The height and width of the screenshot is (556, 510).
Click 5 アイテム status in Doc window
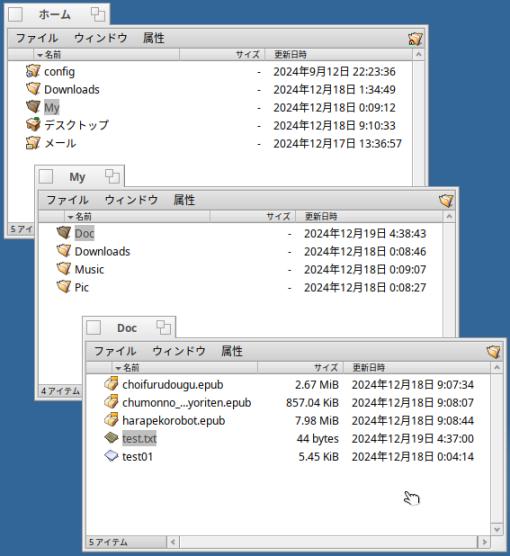108,542
